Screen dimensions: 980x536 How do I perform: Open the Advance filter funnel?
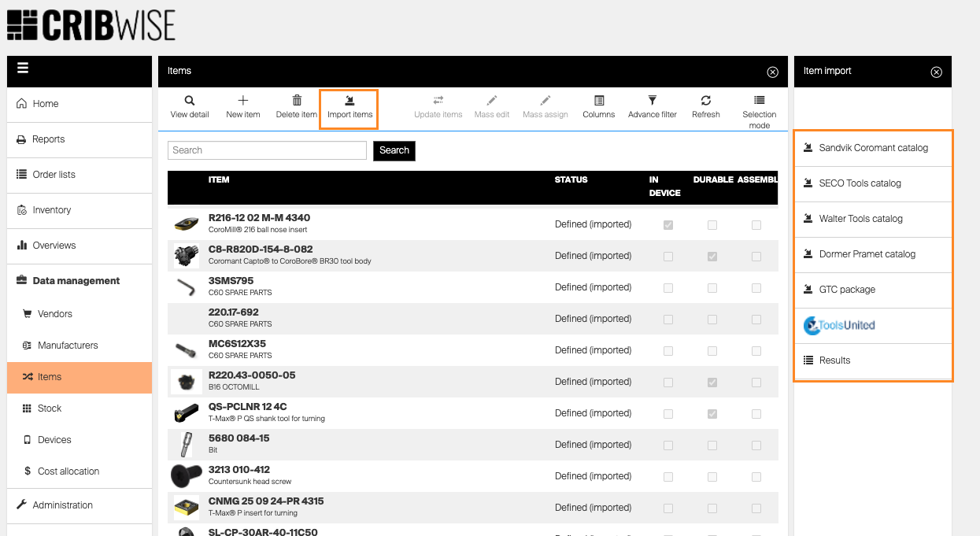[x=652, y=101]
